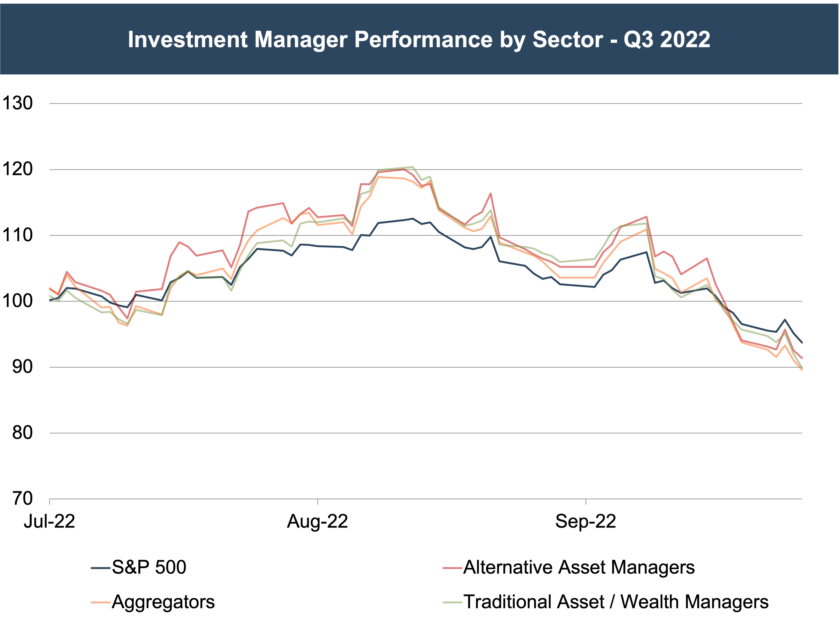Click the 70 y-axis label
The height and width of the screenshot is (625, 840).
click(x=22, y=499)
